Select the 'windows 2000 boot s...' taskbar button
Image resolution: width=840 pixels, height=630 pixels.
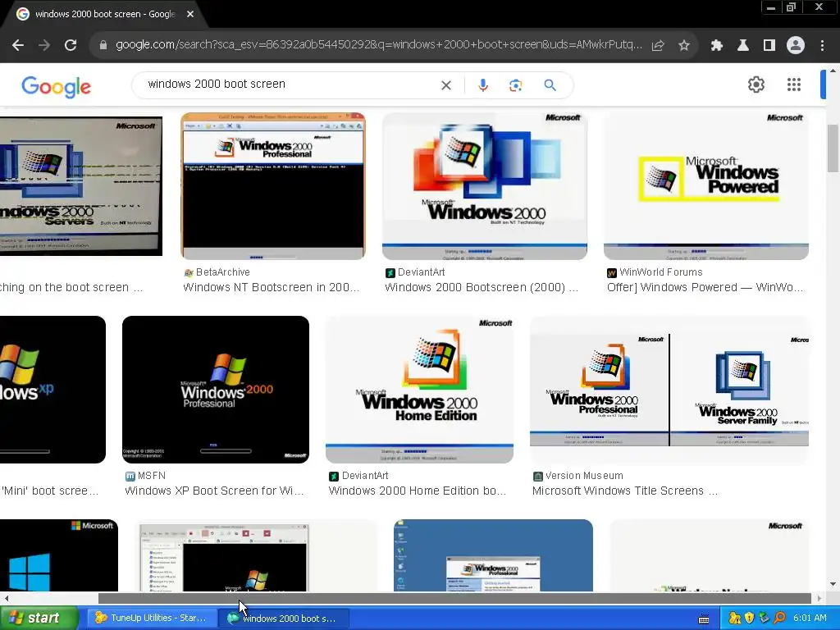(x=284, y=619)
